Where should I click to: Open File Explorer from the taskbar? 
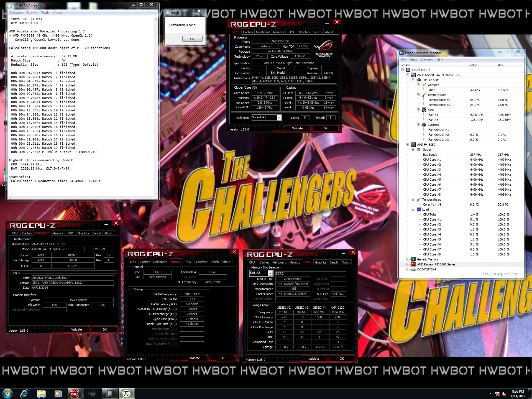(x=41, y=393)
